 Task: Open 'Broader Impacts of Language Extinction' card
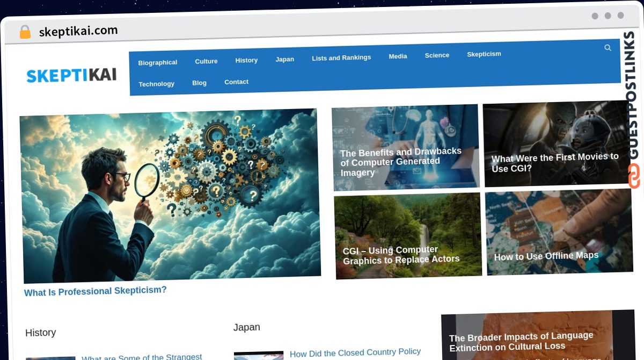538,336
